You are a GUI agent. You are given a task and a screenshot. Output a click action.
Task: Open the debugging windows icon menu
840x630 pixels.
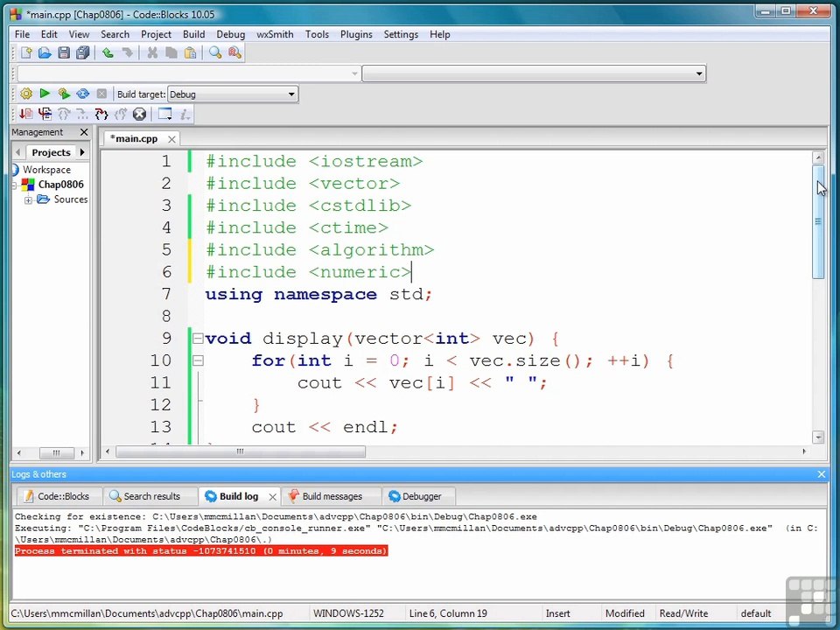[164, 114]
